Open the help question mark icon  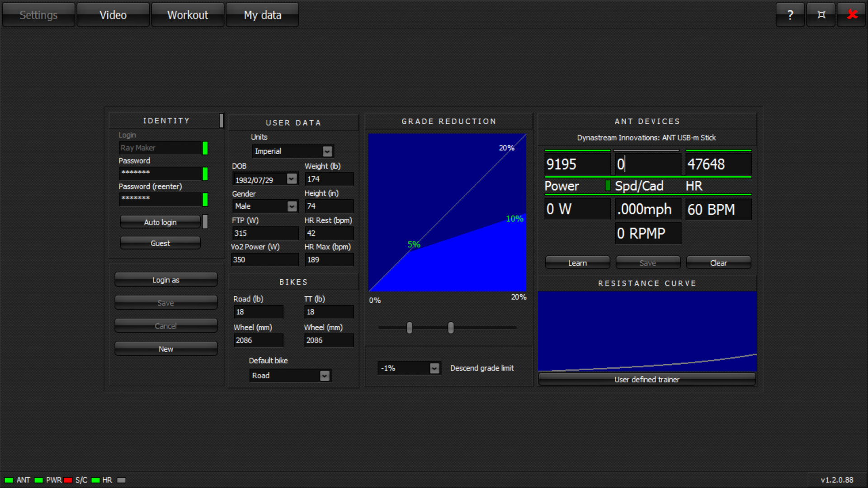click(x=790, y=15)
